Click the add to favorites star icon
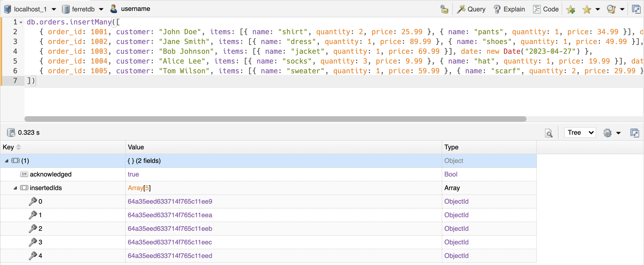 (x=571, y=10)
